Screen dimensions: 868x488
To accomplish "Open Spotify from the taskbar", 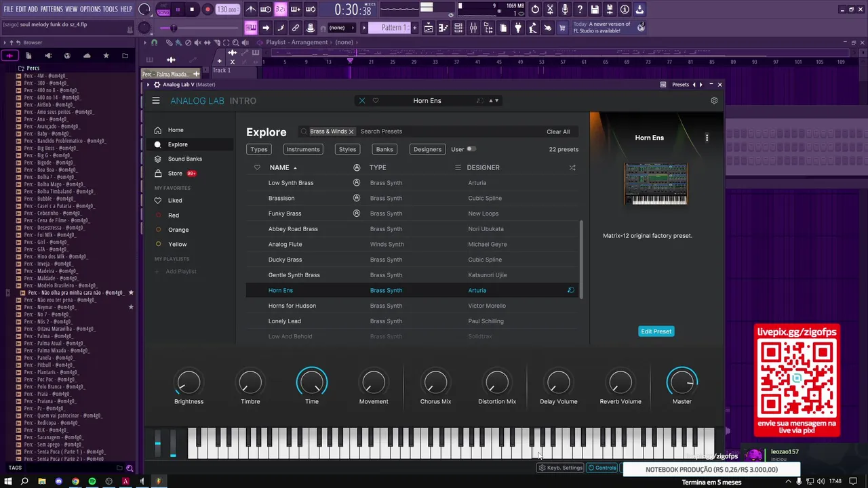I will (x=92, y=481).
